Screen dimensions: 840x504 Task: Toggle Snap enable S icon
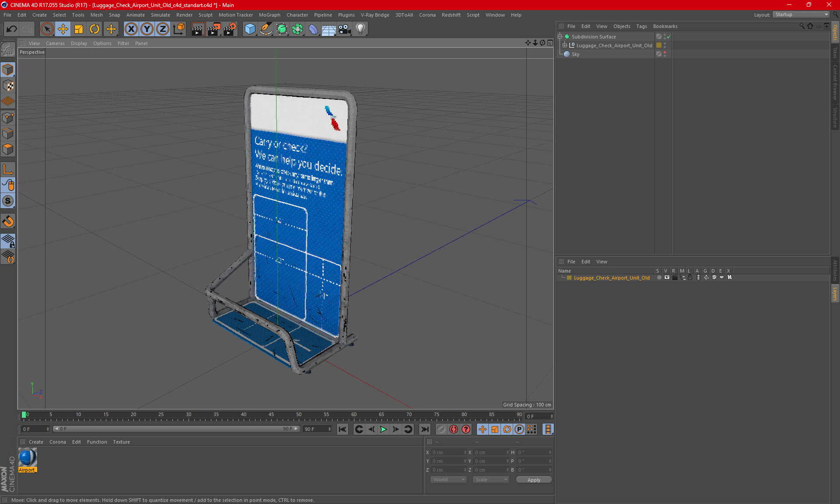tap(8, 201)
